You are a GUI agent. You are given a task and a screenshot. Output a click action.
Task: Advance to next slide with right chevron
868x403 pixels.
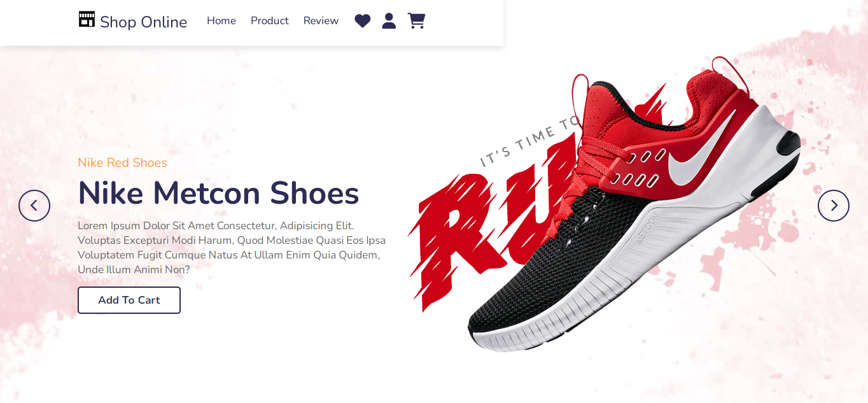coord(834,206)
